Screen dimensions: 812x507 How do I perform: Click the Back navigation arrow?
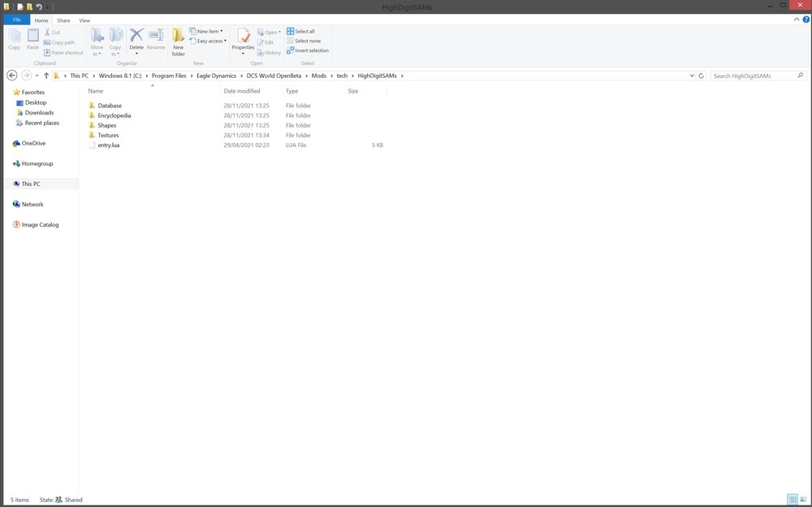click(12, 76)
